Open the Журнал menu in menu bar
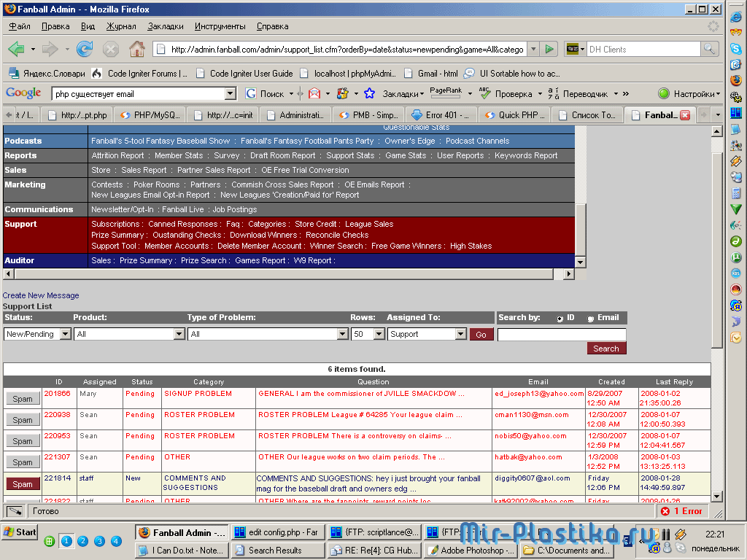This screenshot has height=560, width=747. coord(121,26)
